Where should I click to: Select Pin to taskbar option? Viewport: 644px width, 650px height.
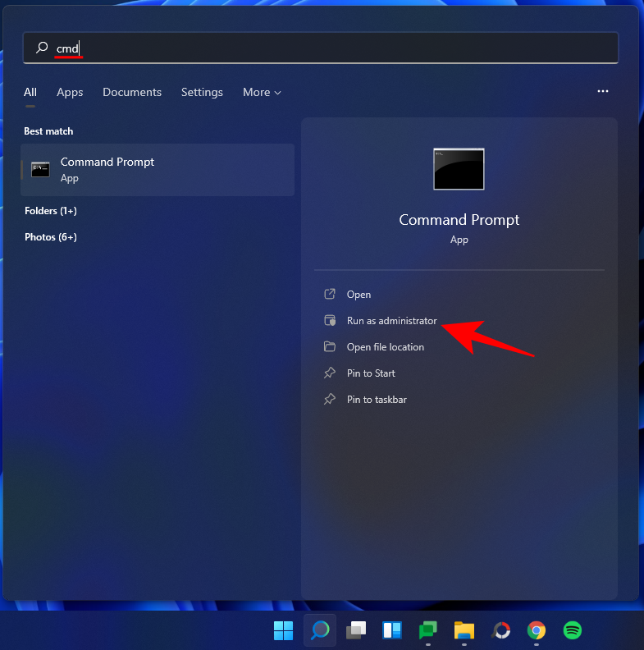[x=377, y=400]
